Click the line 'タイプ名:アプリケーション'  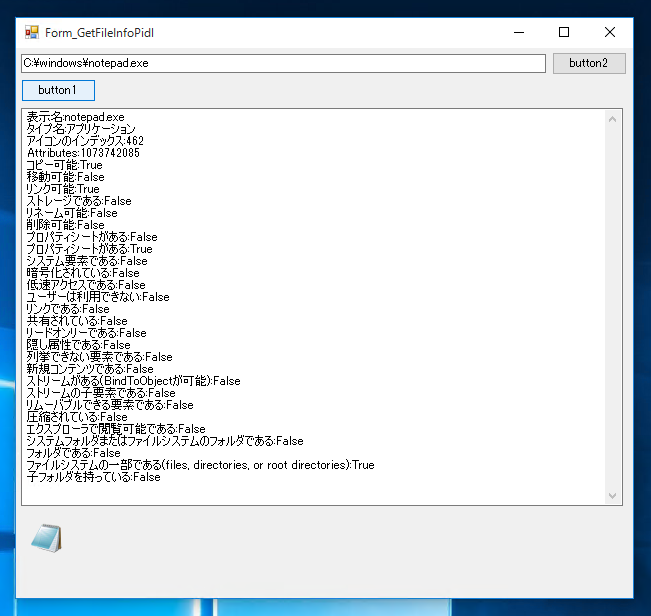click(x=81, y=129)
